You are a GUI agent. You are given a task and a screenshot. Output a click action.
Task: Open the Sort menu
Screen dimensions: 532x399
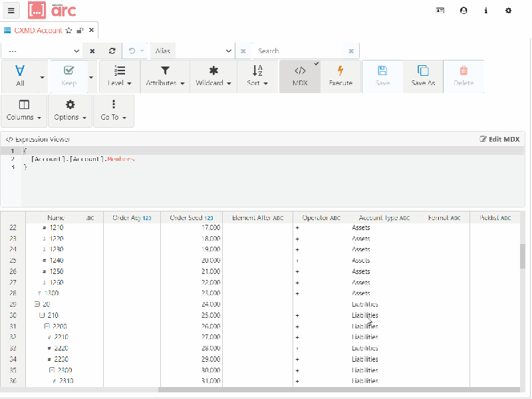click(x=257, y=76)
